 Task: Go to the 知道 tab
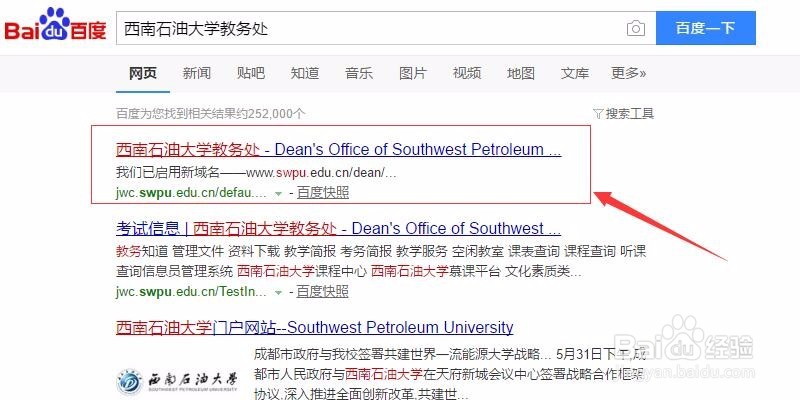tap(305, 73)
